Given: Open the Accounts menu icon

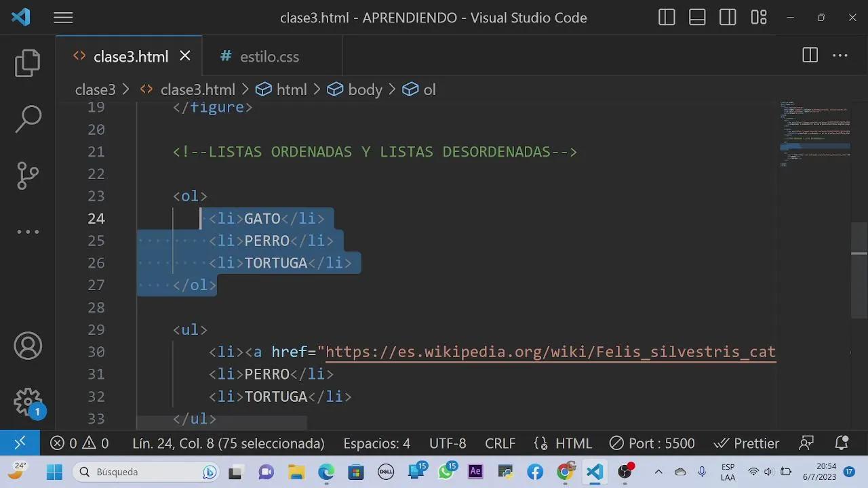Looking at the screenshot, I should (28, 346).
